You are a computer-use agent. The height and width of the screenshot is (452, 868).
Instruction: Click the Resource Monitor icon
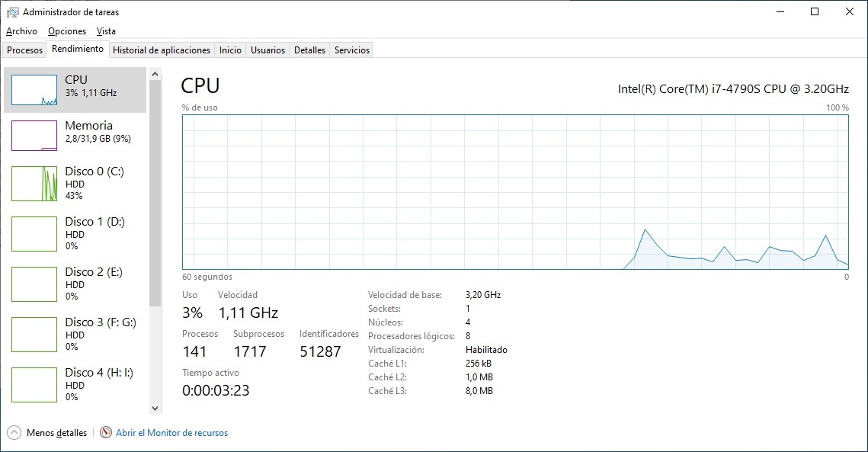106,432
